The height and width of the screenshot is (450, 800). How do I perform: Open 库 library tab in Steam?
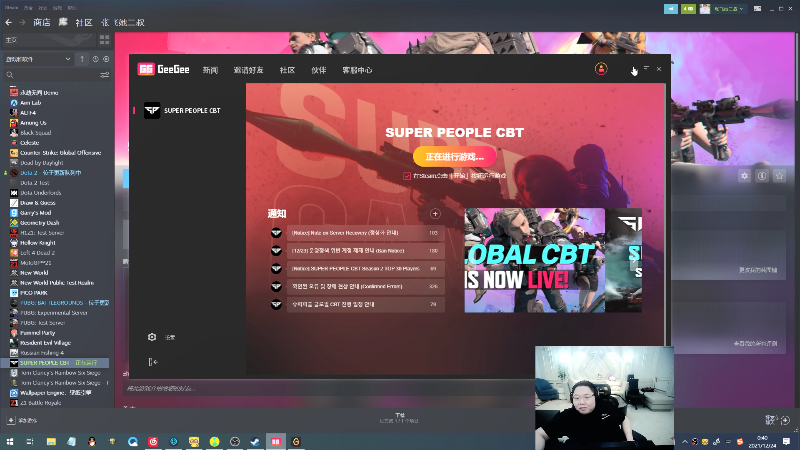tap(63, 22)
